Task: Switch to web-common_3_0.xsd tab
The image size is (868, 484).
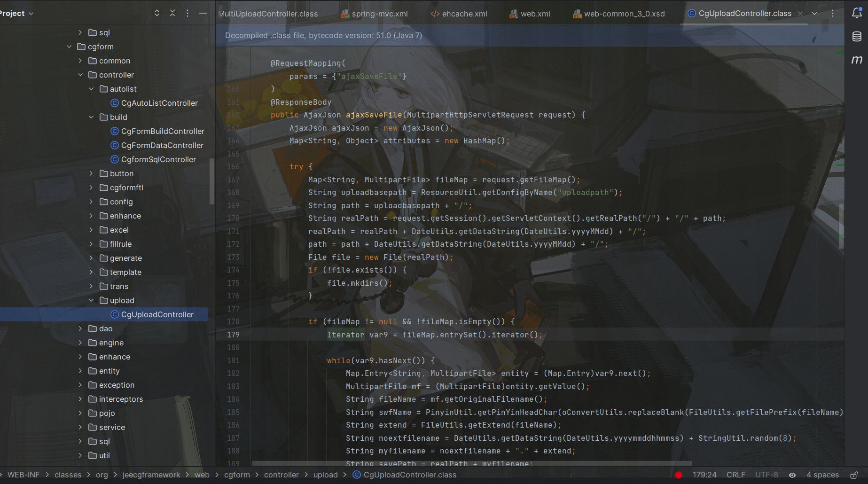Action: tap(618, 14)
